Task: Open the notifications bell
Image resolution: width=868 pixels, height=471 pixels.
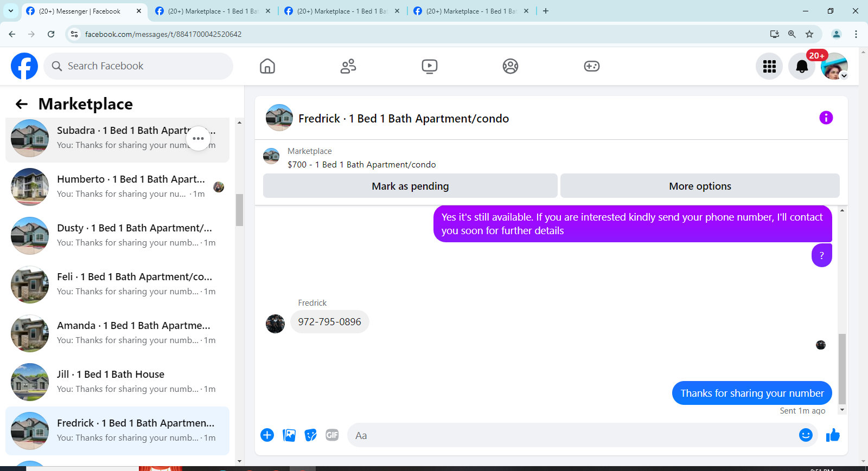Action: point(802,66)
